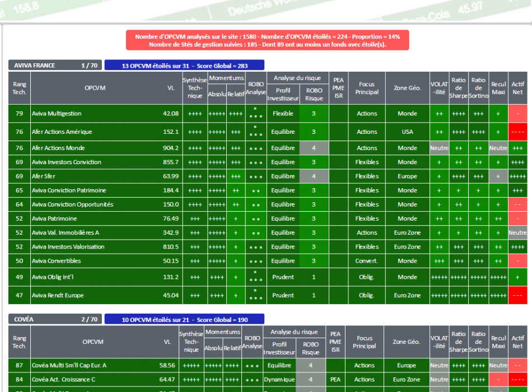Click Flexible profile cell of Aviva Multigestion
Viewport: 532px width, 392px height.
[283, 114]
